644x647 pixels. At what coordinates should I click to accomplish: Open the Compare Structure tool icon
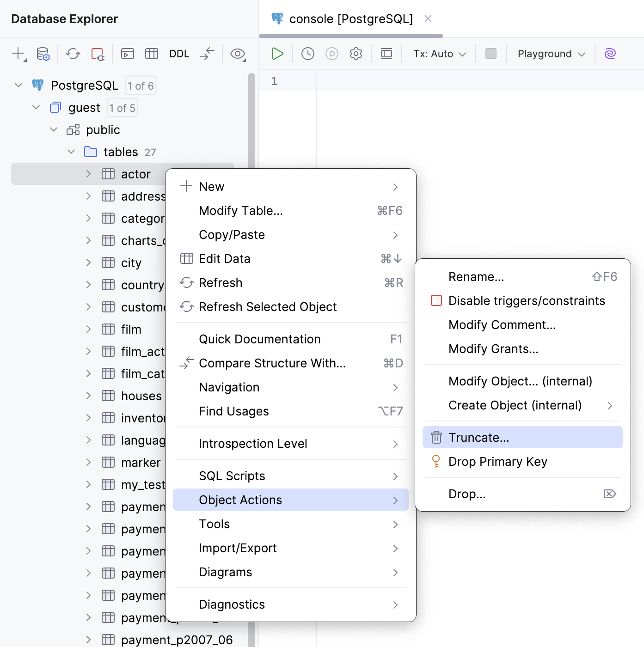coord(207,54)
